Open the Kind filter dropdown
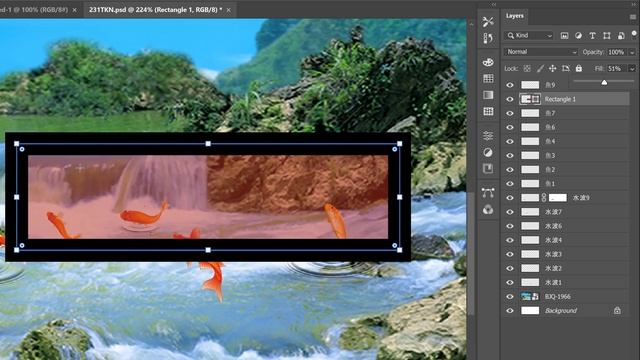Image resolution: width=640 pixels, height=360 pixels. (529, 36)
